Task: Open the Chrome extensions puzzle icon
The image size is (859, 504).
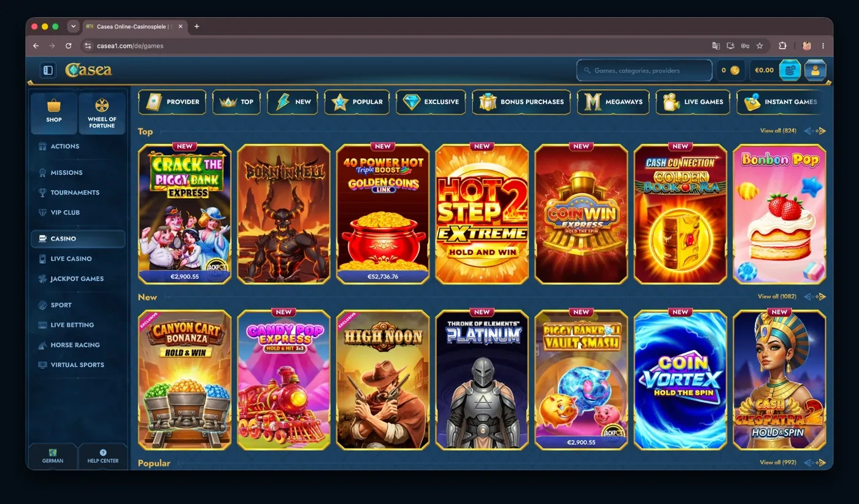Action: (x=782, y=45)
